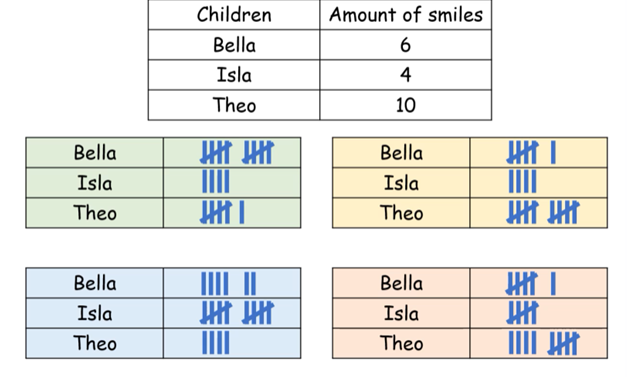Click Isla's four tallies in yellow chart
627x377 pixels.
522,182
